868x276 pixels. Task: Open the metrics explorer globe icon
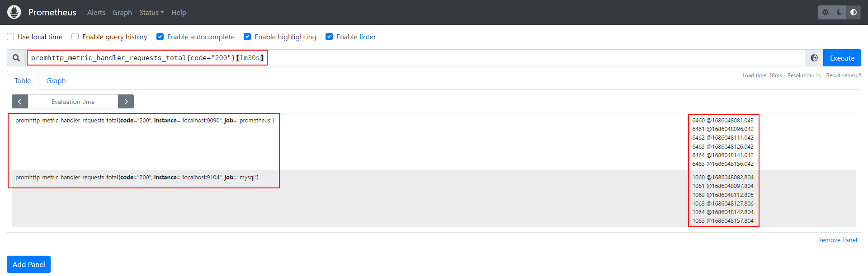coord(814,58)
